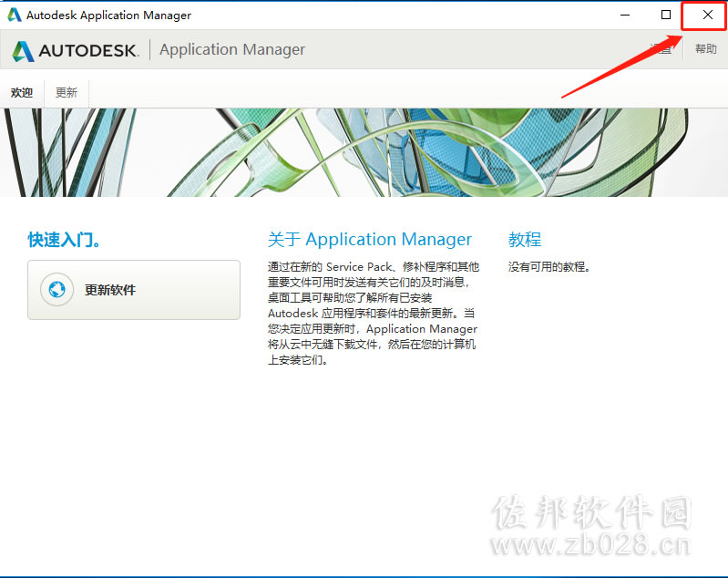
Task: Click the Autodesk icon in the title bar
Action: click(x=15, y=15)
